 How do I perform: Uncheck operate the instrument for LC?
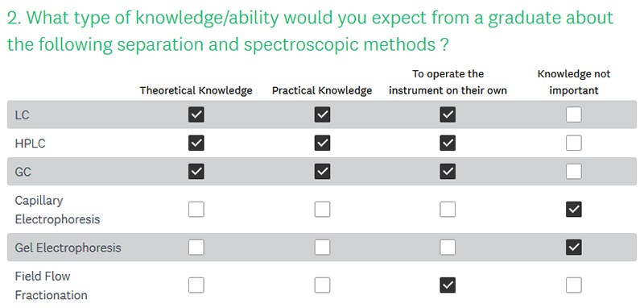coord(448,115)
